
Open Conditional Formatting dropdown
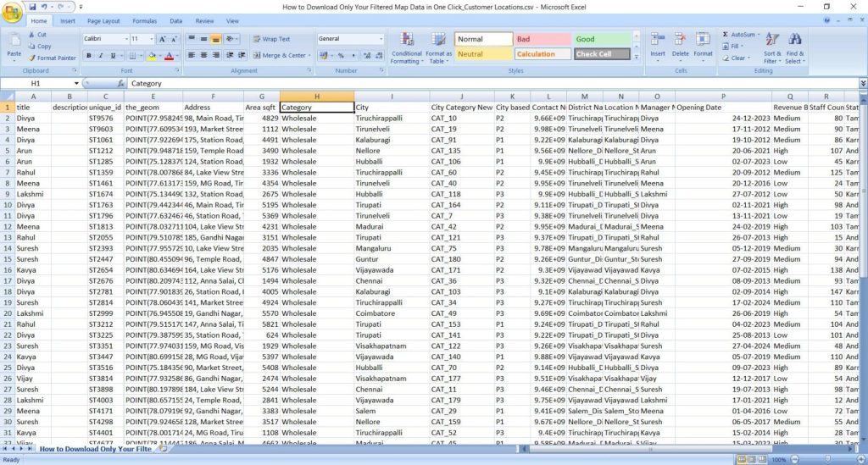407,48
